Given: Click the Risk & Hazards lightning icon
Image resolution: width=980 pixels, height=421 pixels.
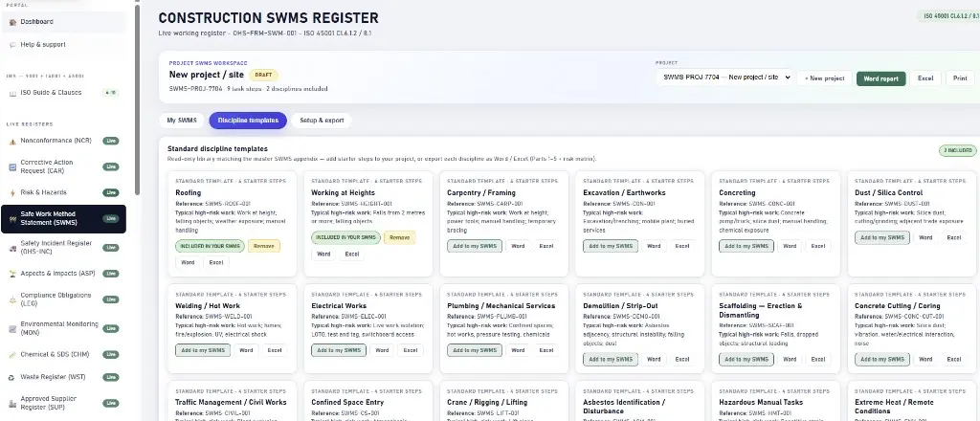Looking at the screenshot, I should 13,192.
